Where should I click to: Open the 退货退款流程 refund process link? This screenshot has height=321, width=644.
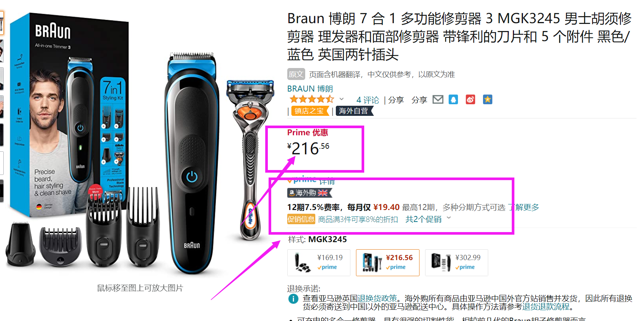(546, 306)
